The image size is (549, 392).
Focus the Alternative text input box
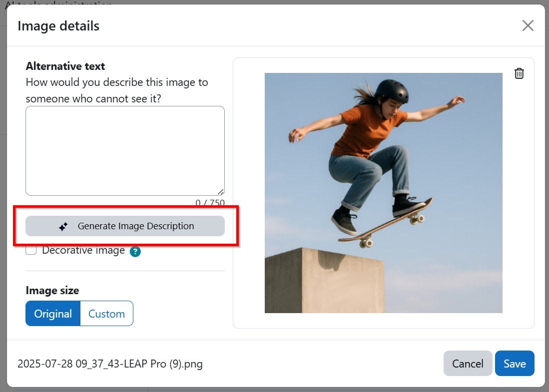125,151
